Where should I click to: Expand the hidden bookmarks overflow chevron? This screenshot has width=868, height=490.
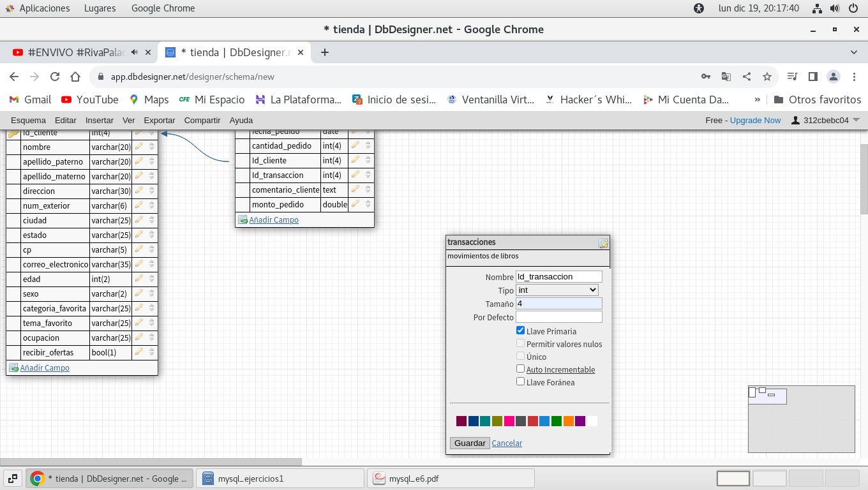[758, 100]
